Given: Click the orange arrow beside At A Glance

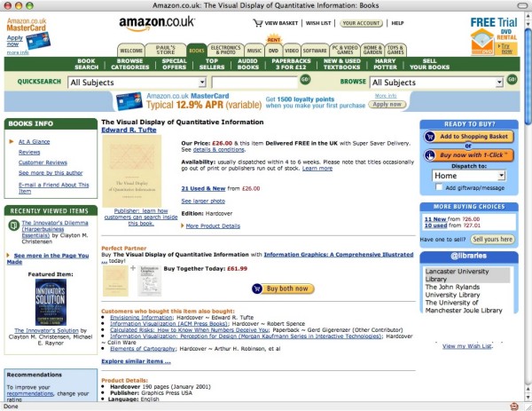Looking at the screenshot, I should [12, 141].
